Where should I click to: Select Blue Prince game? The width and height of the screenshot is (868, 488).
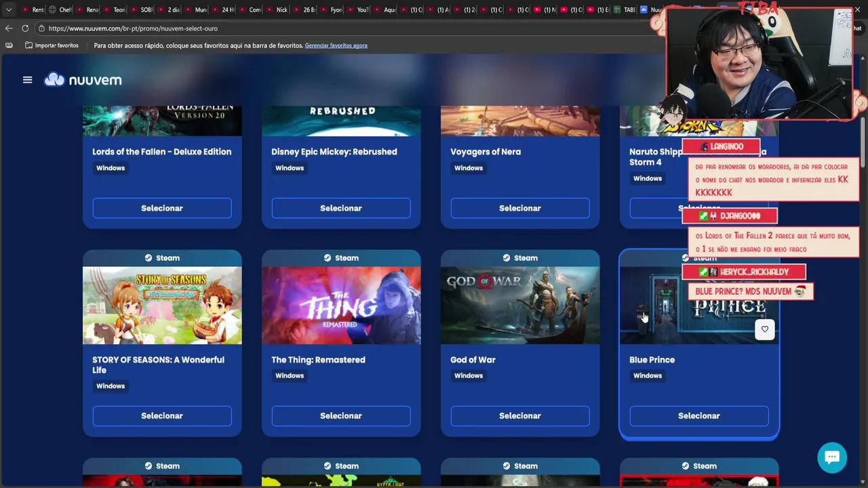699,415
